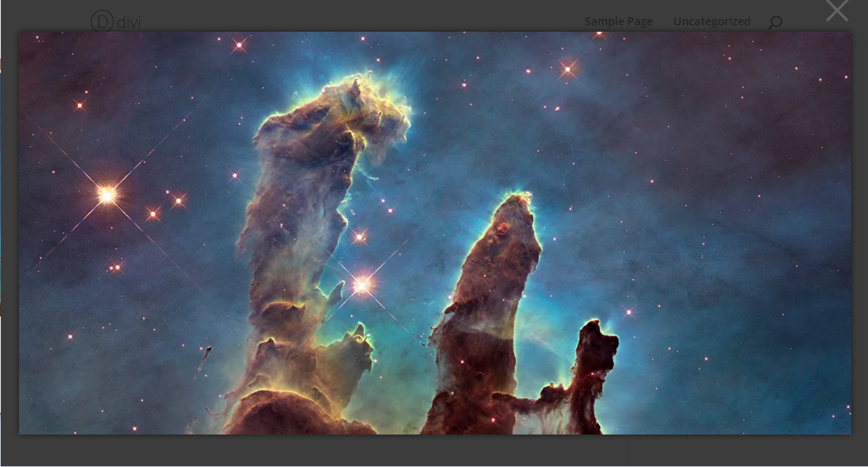Close the lightbox with the X icon
The height and width of the screenshot is (467, 868).
coord(836,10)
